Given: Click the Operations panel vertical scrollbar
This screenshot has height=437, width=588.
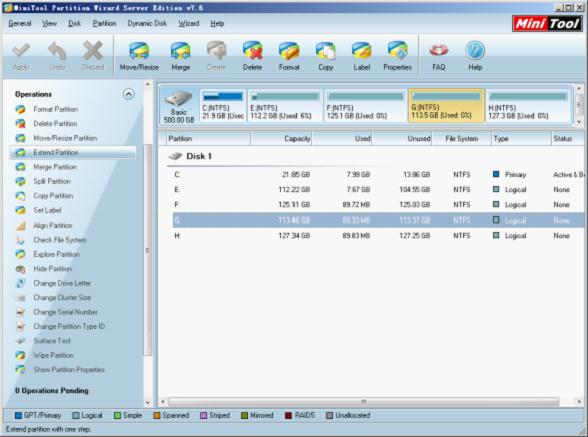Looking at the screenshot, I should tap(148, 250).
